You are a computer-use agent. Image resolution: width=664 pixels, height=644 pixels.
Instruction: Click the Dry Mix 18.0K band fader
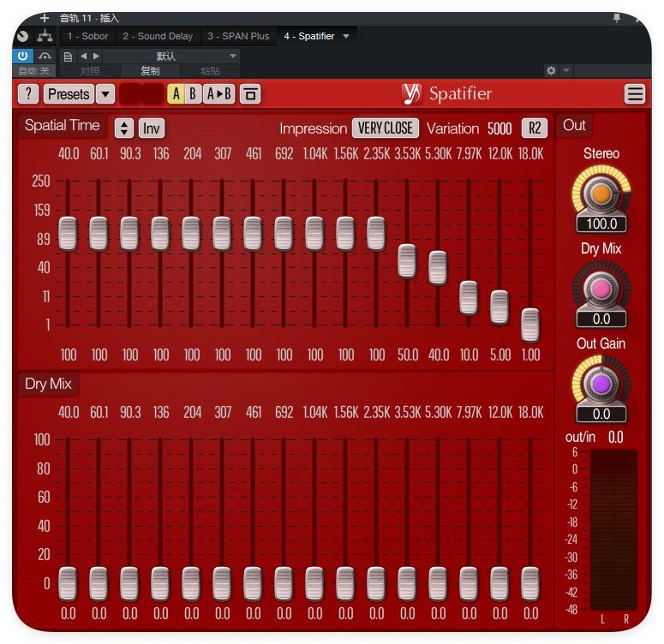pos(530,584)
